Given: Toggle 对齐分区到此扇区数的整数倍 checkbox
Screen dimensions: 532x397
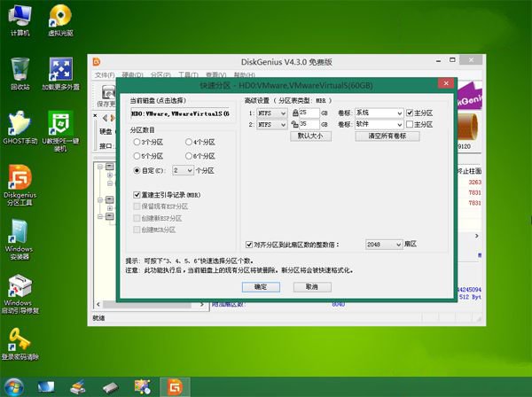Looking at the screenshot, I should (x=249, y=245).
